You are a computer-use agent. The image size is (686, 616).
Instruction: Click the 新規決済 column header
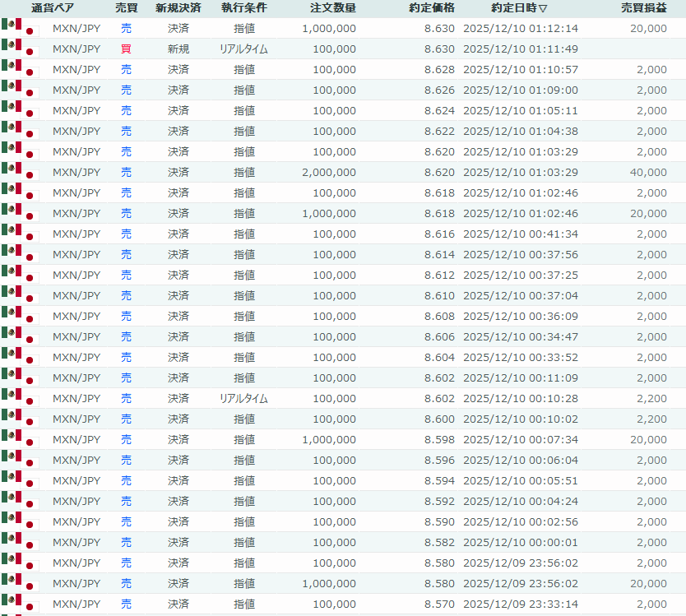[x=178, y=8]
